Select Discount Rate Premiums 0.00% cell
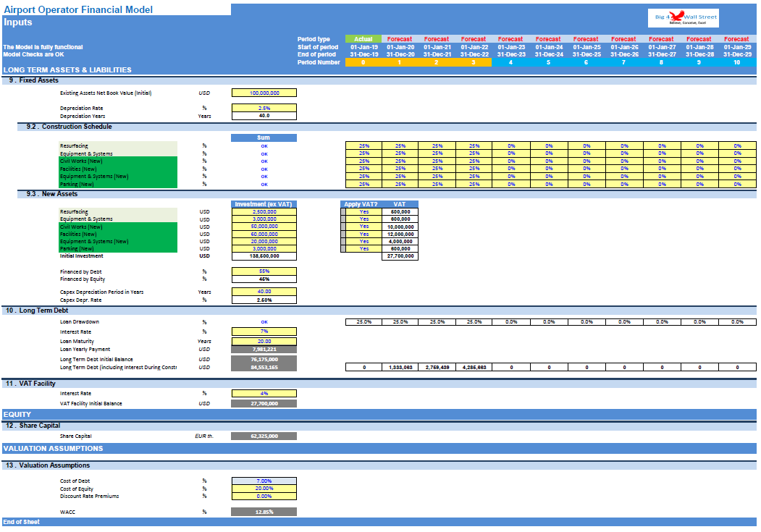The image size is (761, 532). pos(264,496)
